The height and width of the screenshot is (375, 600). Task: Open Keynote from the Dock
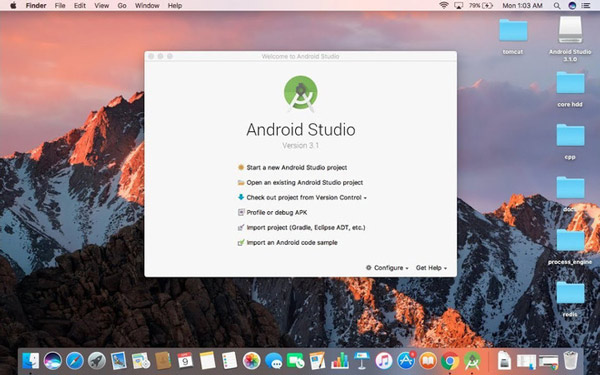tap(362, 360)
